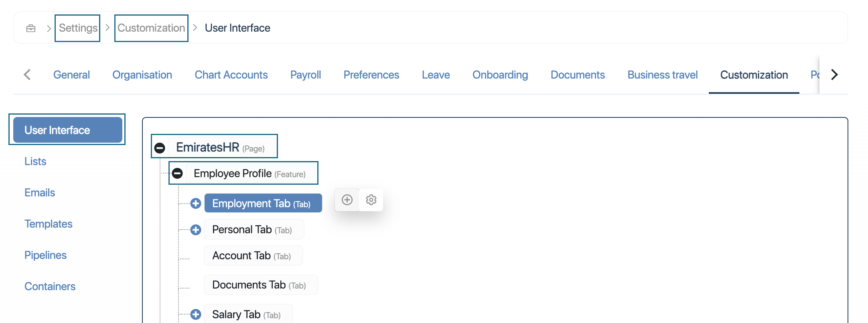The image size is (868, 323).
Task: Select the Documents Tab tree item
Action: click(x=260, y=285)
